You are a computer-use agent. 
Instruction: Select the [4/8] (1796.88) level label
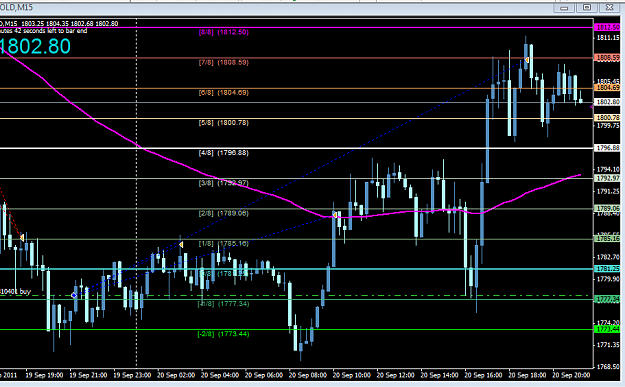point(224,153)
